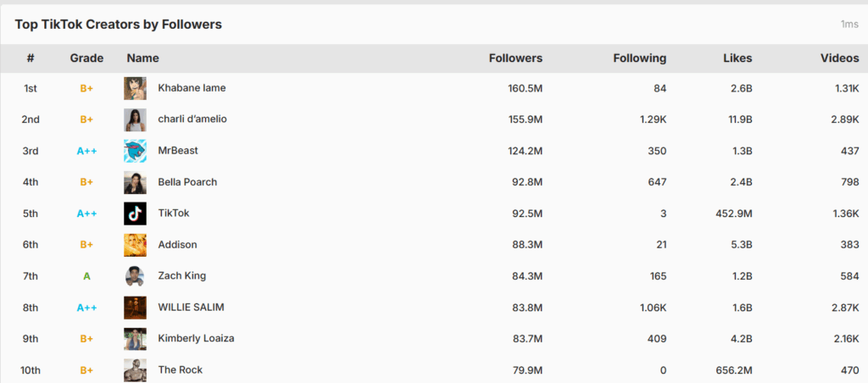Click Kimberly Loaiza's avatar

[x=135, y=339]
